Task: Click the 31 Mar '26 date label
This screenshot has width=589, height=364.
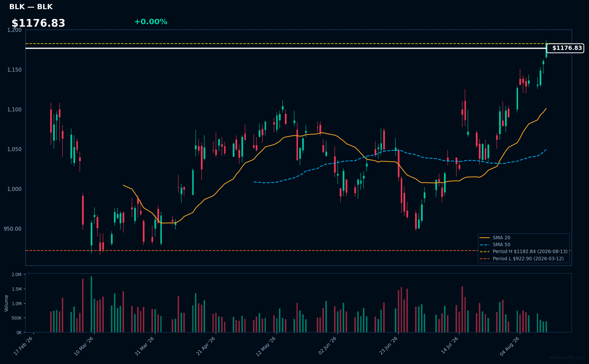Action: [144, 346]
